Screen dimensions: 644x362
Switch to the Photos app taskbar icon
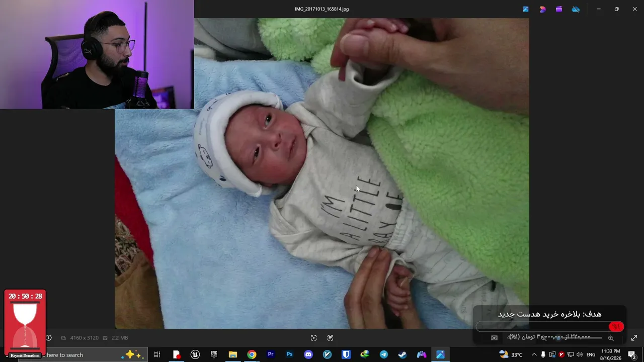coord(440,354)
